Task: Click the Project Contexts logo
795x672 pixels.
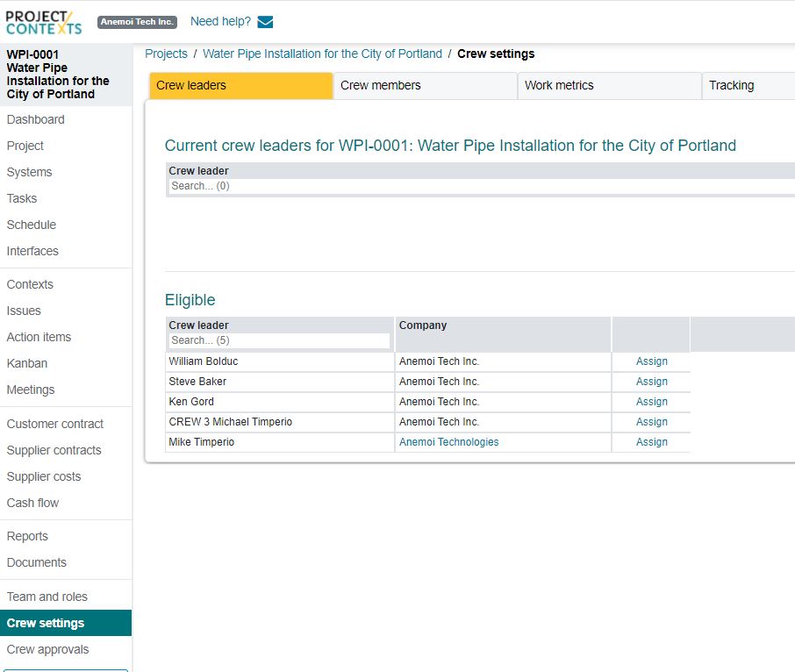Action: point(44,23)
